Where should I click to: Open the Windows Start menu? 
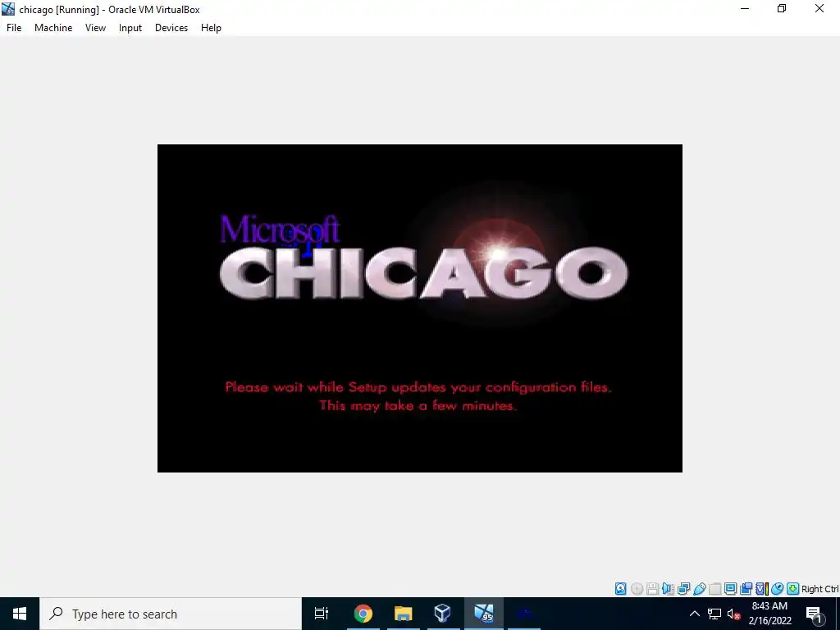pyautogui.click(x=20, y=614)
